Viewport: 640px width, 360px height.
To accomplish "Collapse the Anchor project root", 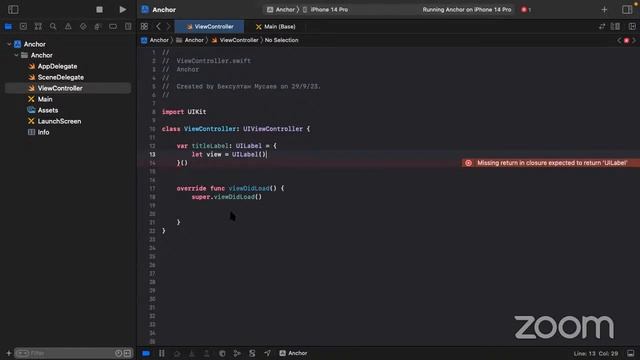I will [9, 44].
